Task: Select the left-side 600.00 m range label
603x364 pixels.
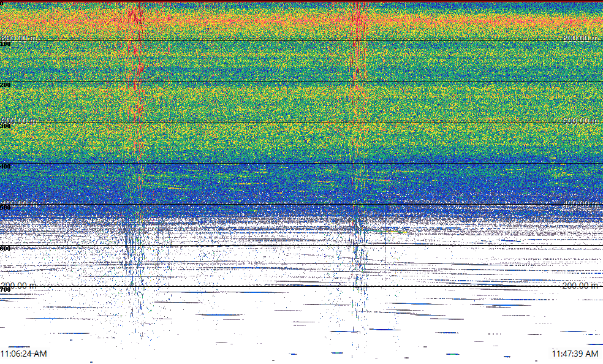Action: coord(19,121)
